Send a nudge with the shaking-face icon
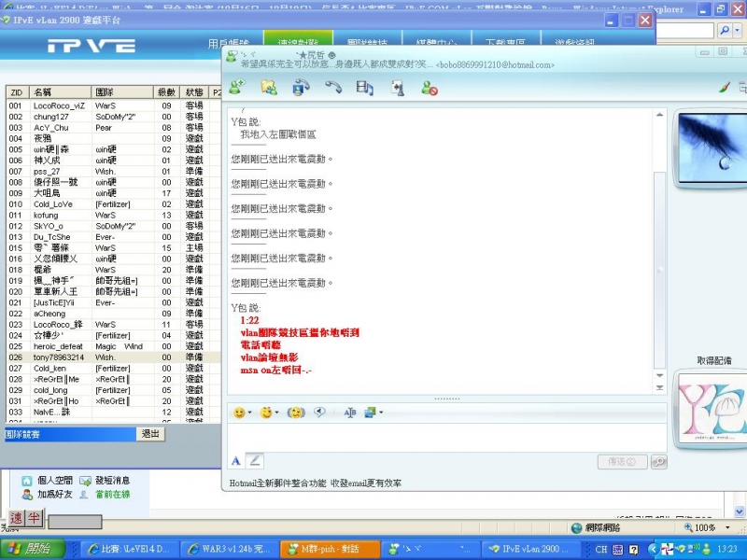Viewport: 747px width, 560px height. (x=296, y=413)
